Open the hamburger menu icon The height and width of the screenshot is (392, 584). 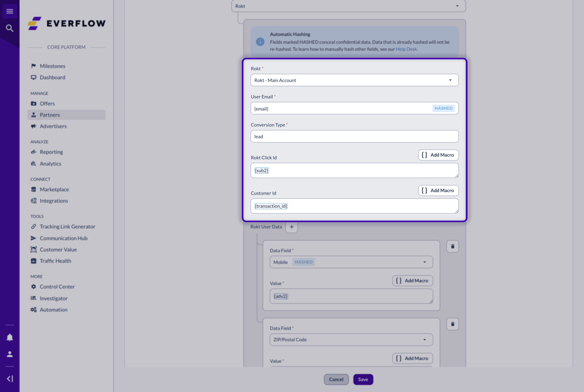[10, 11]
